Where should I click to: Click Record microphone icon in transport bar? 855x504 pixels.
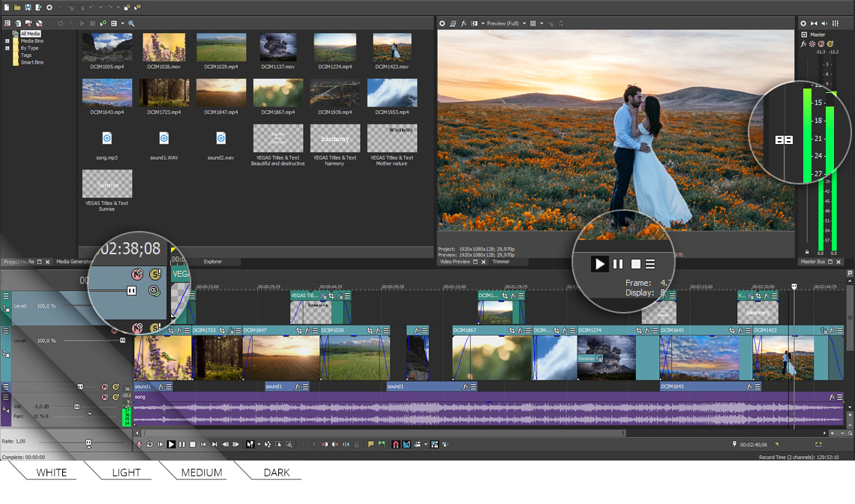coord(139,445)
